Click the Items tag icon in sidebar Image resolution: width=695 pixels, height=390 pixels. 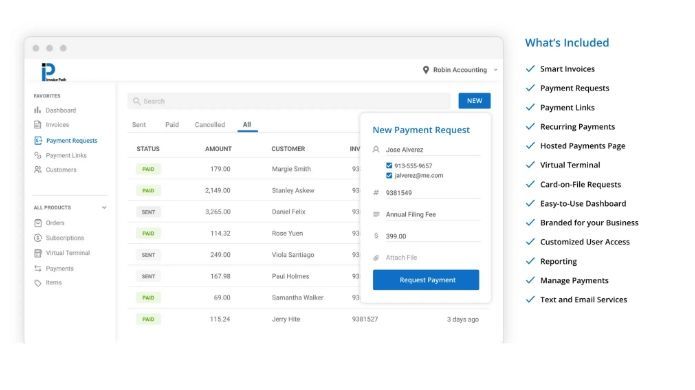[x=38, y=283]
